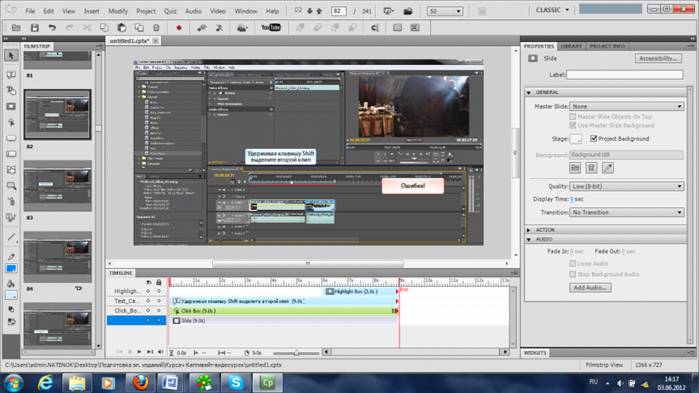Open the File menu
The height and width of the screenshot is (393, 699).
point(30,11)
